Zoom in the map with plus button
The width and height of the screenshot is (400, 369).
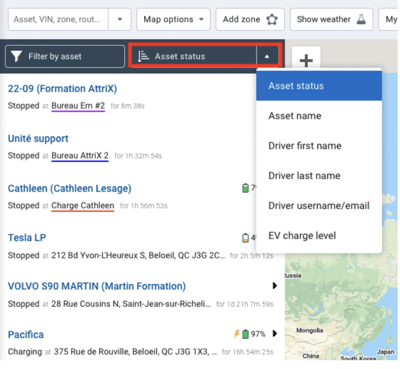(306, 60)
